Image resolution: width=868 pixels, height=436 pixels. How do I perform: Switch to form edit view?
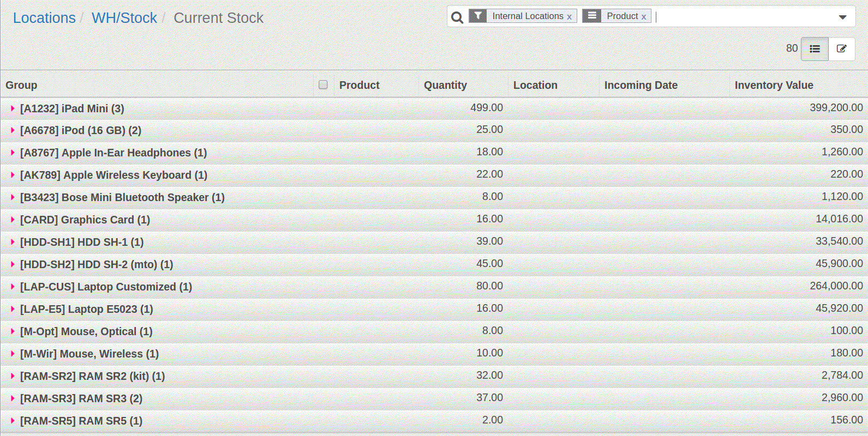(842, 49)
